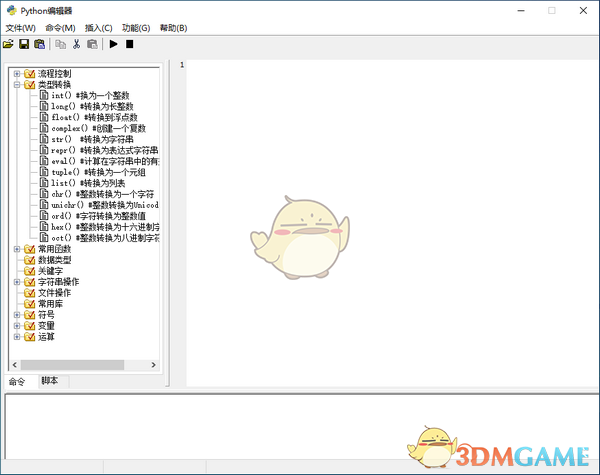Click the document icon beside long()

44,106
